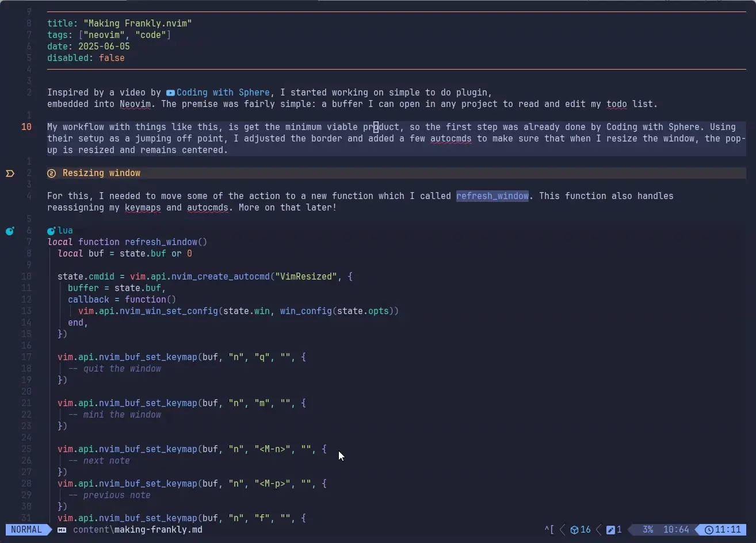This screenshot has width=756, height=543.
Task: Click the heading marker sign in the gutter
Action: tap(10, 173)
